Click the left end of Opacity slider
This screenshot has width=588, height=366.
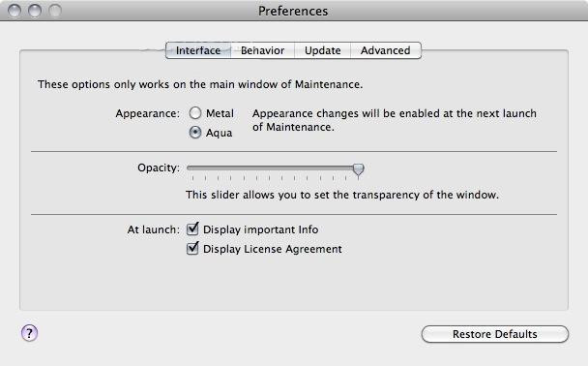(x=189, y=168)
